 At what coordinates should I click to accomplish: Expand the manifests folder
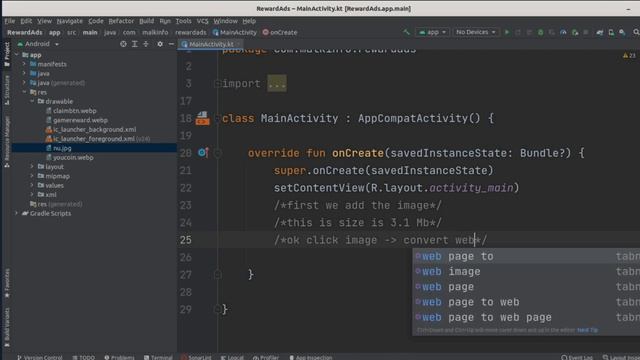[24, 64]
